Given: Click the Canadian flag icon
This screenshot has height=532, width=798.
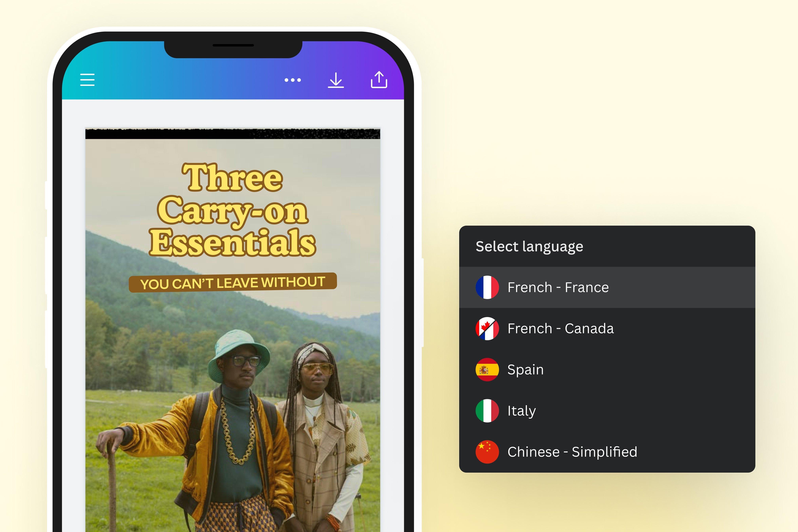Looking at the screenshot, I should click(487, 328).
